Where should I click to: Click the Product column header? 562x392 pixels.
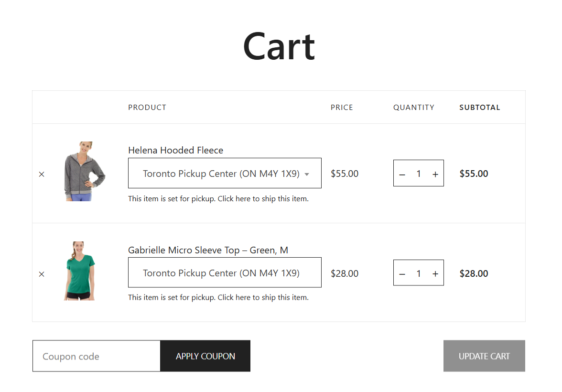147,107
